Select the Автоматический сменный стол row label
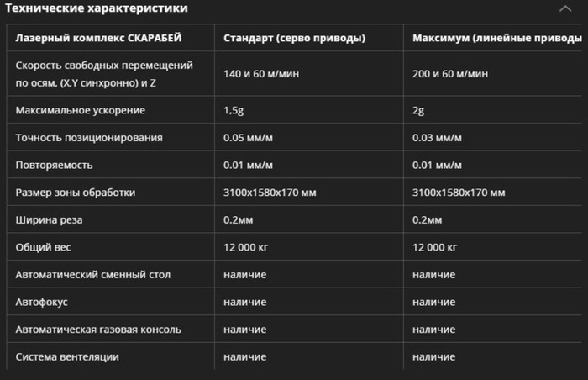The image size is (588, 380). click(97, 275)
